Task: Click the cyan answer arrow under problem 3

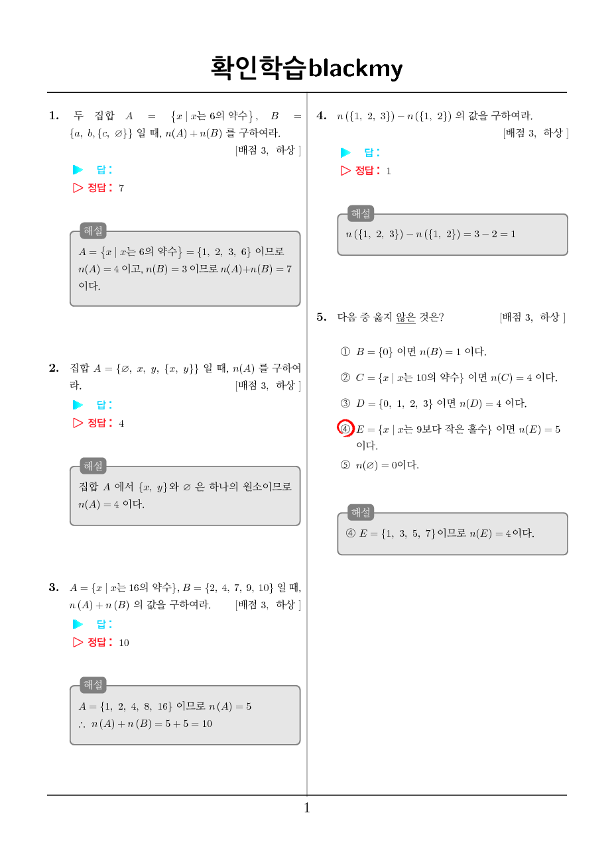Action: pyautogui.click(x=78, y=624)
